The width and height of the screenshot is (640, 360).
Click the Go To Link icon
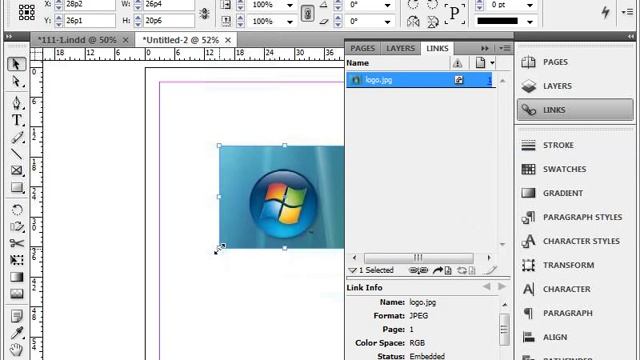click(x=442, y=270)
